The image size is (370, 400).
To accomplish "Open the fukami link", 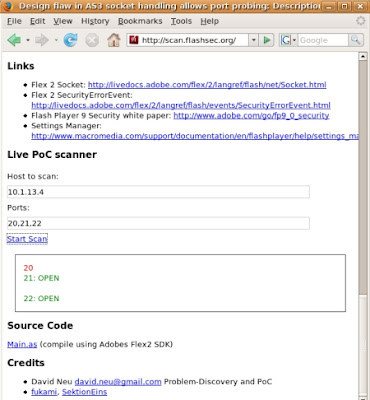I will pyautogui.click(x=44, y=392).
